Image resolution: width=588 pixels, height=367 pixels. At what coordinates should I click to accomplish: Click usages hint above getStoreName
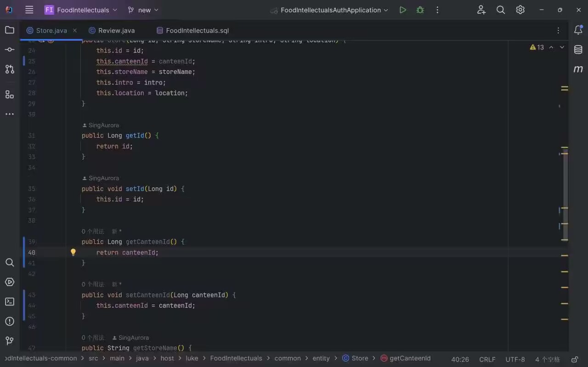click(x=93, y=338)
